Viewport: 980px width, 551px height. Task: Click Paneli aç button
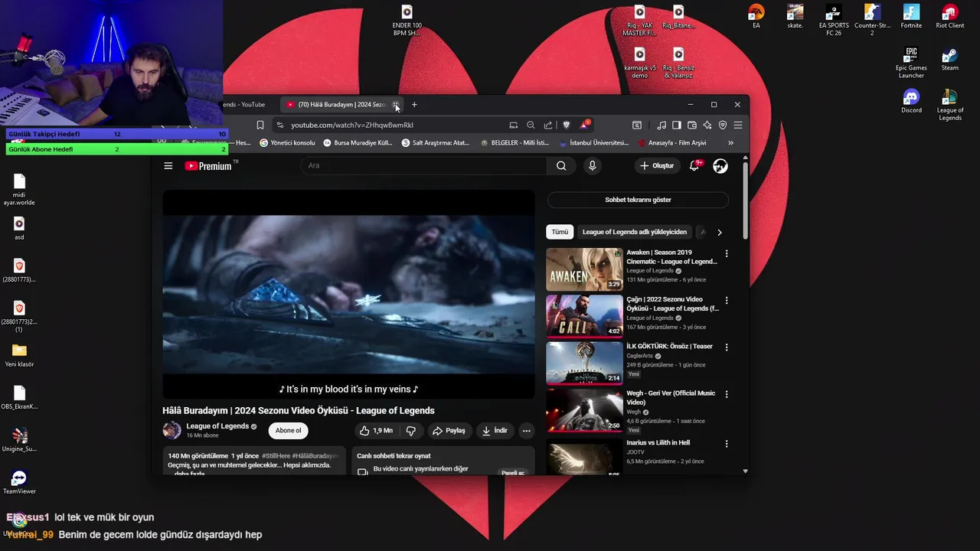[x=513, y=473]
